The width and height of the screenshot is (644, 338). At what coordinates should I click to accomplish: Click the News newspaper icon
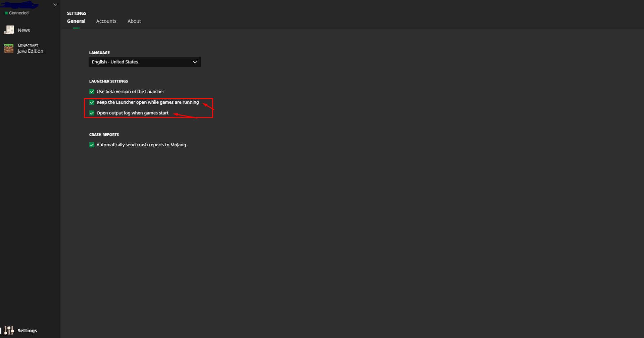[9, 30]
